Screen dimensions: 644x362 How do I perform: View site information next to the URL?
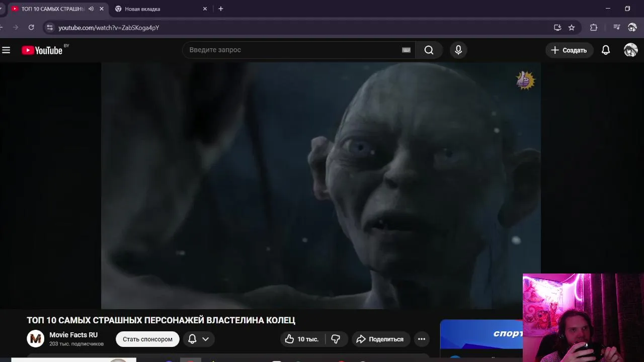(49, 28)
